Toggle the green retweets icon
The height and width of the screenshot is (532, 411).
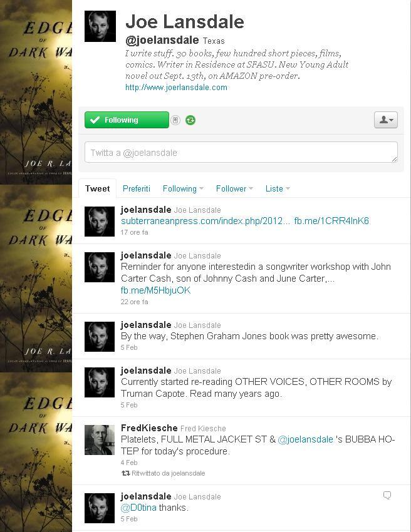click(x=190, y=120)
